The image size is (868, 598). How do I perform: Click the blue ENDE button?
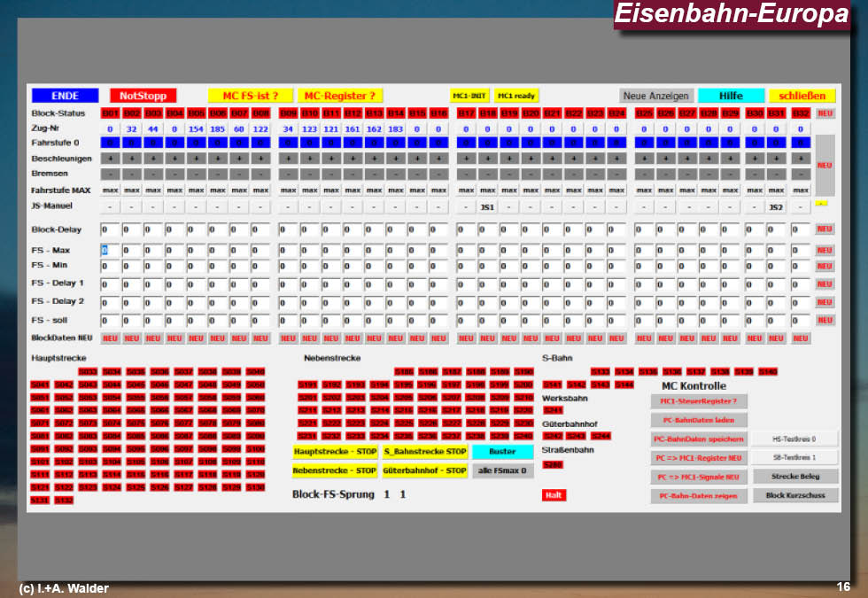click(65, 96)
